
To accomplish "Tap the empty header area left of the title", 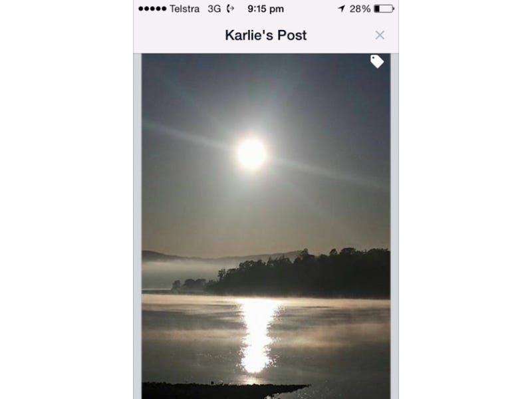I will point(179,35).
